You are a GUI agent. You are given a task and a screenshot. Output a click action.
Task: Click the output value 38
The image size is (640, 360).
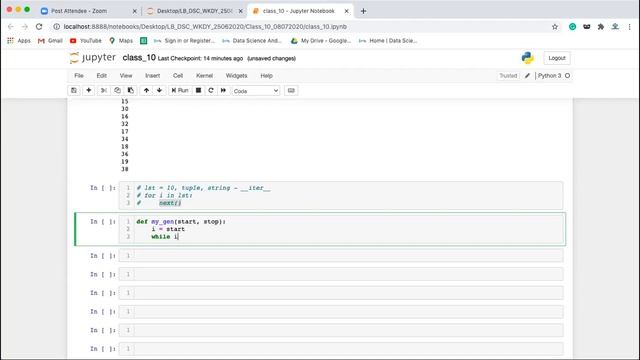[124, 169]
